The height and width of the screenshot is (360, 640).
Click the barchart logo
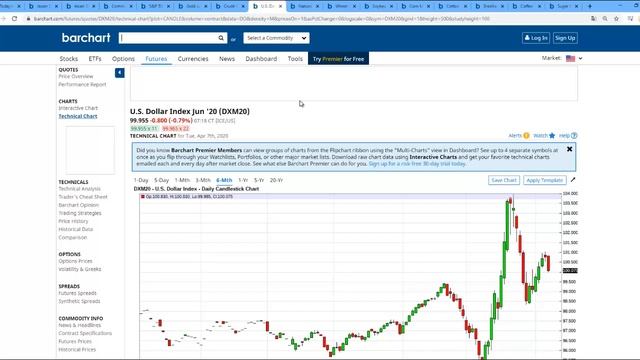[x=86, y=38]
